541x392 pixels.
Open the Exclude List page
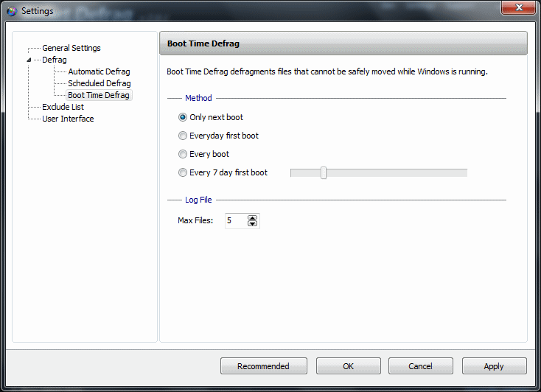(x=63, y=107)
